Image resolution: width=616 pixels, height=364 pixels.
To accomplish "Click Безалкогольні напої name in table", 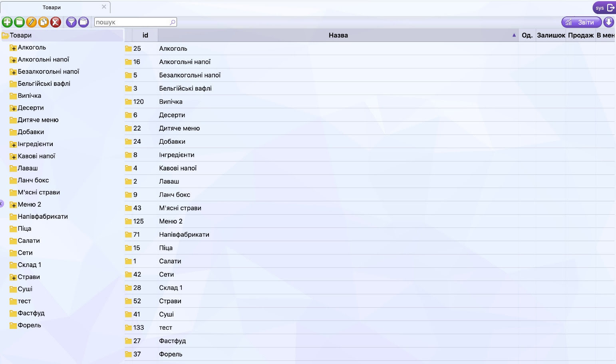I will tap(190, 75).
